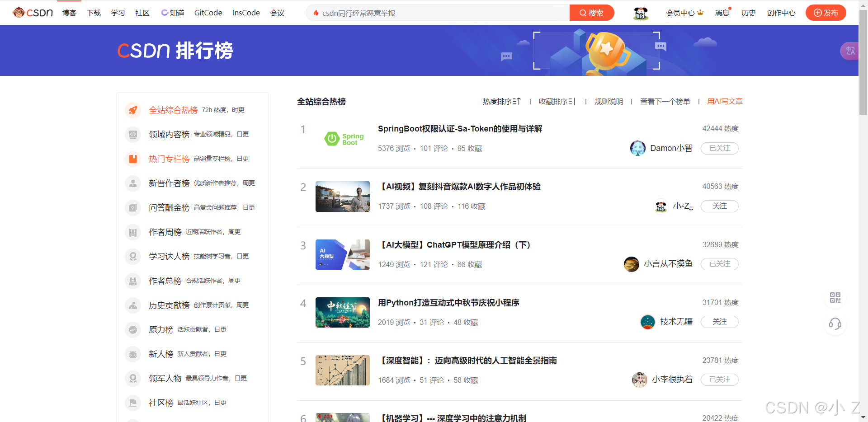Open 消息 notifications link

[x=722, y=13]
